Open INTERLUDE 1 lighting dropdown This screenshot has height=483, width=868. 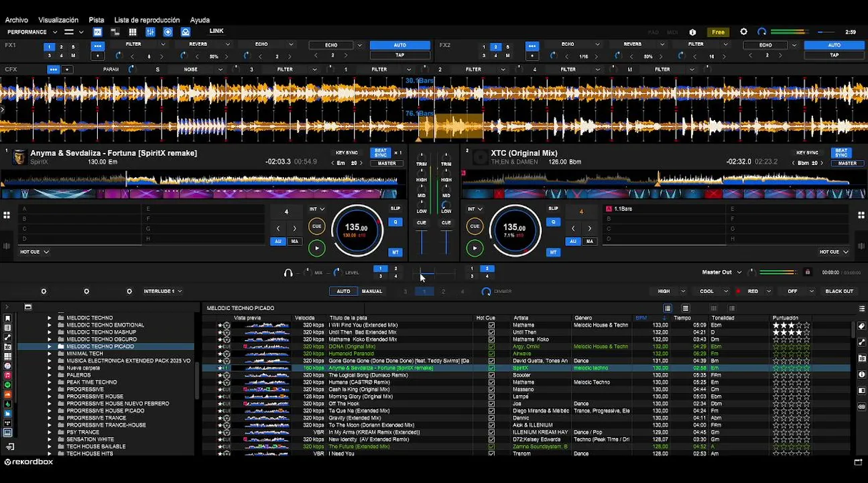point(163,291)
